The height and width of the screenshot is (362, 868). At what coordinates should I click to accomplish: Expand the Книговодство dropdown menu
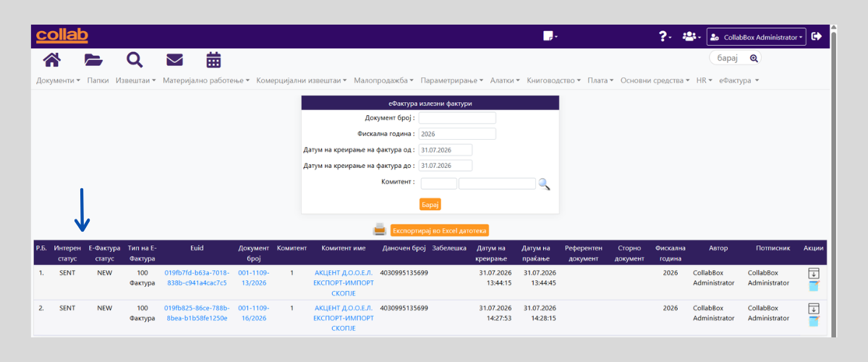point(554,80)
